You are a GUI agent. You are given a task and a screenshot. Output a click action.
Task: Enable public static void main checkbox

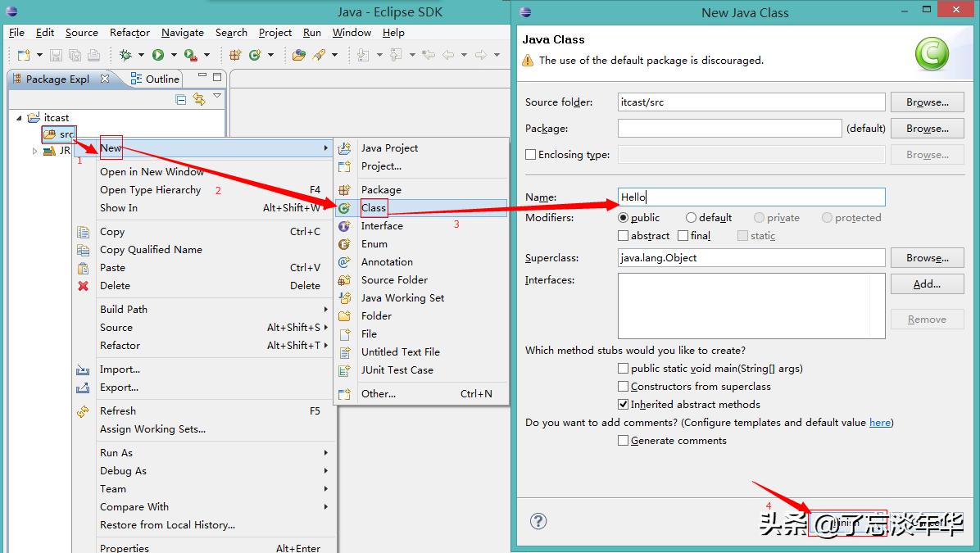[624, 369]
